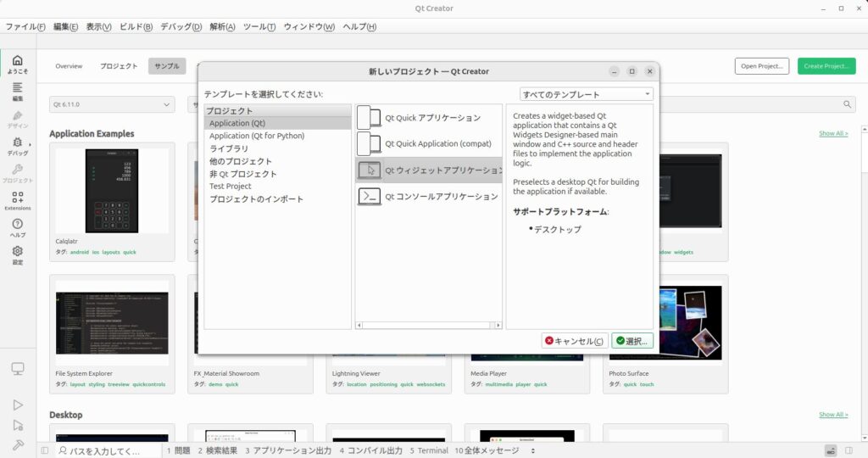Open the すべてのテンプレート dropdown
The height and width of the screenshot is (458, 868).
(x=586, y=94)
